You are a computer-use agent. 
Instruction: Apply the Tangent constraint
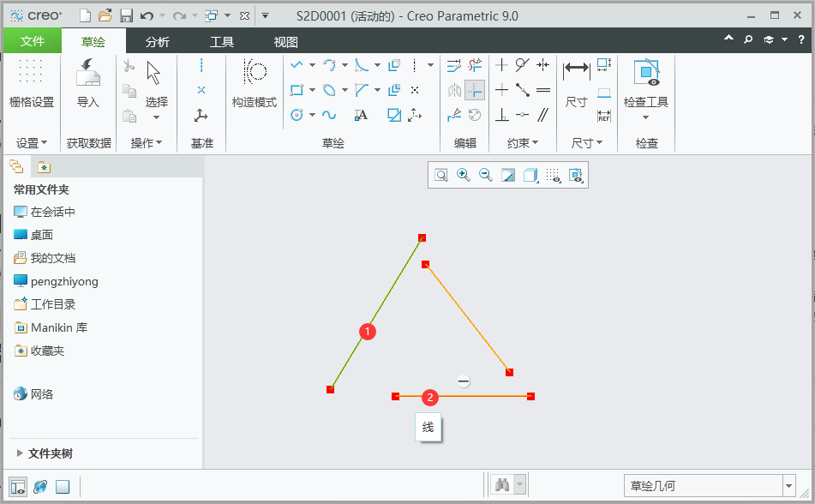pyautogui.click(x=523, y=65)
